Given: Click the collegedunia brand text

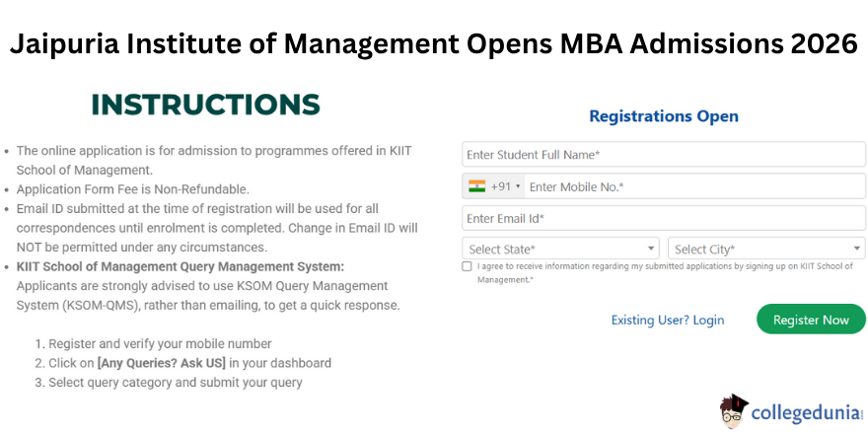Looking at the screenshot, I should coord(807,413).
